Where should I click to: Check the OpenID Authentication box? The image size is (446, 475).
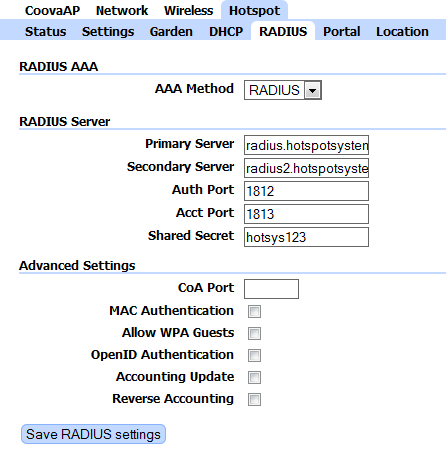254,355
